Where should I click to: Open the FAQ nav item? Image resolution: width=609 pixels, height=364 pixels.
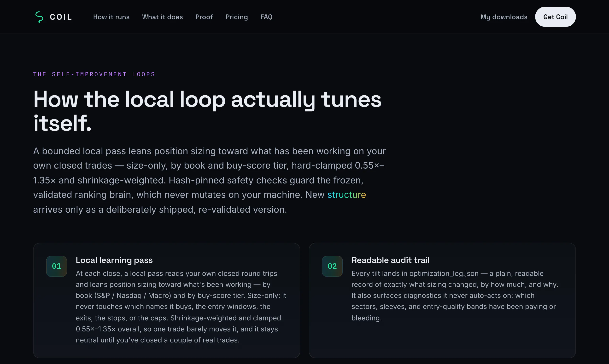pos(266,17)
